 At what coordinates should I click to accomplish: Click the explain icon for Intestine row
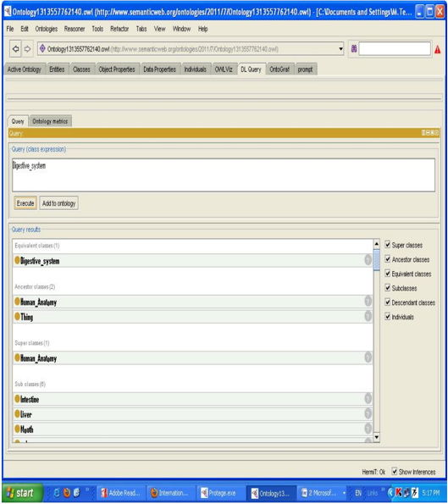tap(368, 399)
